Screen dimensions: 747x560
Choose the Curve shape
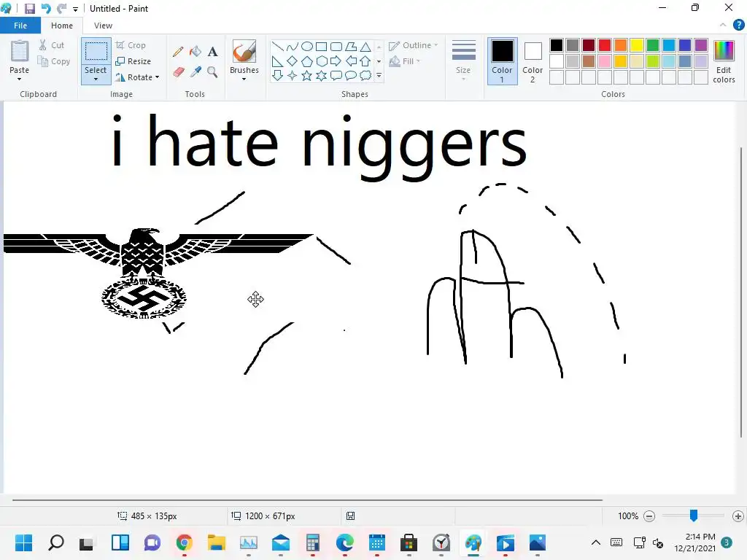tap(292, 46)
